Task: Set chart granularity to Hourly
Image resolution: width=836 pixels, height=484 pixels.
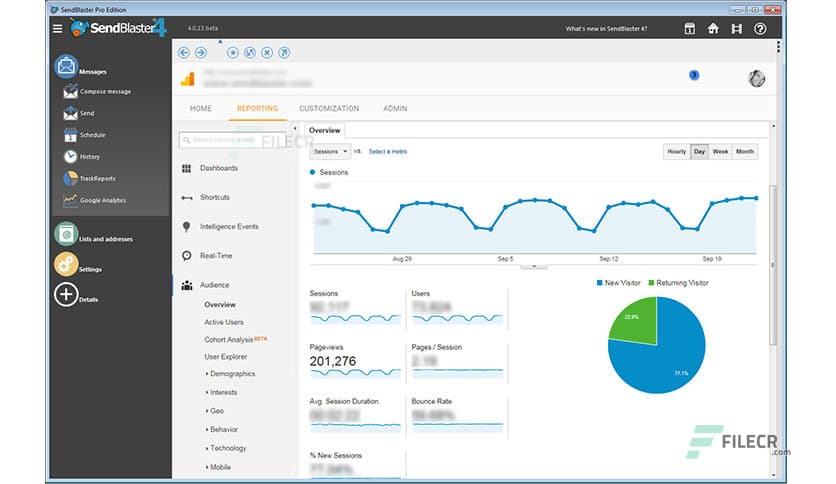Action: point(677,151)
